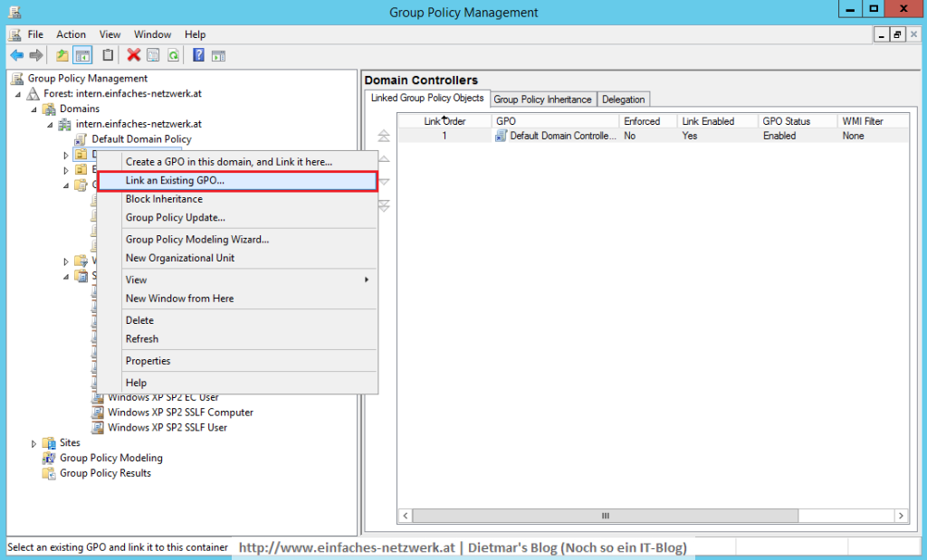This screenshot has height=560, width=927.
Task: Click the move link down arrow
Action: point(384,182)
